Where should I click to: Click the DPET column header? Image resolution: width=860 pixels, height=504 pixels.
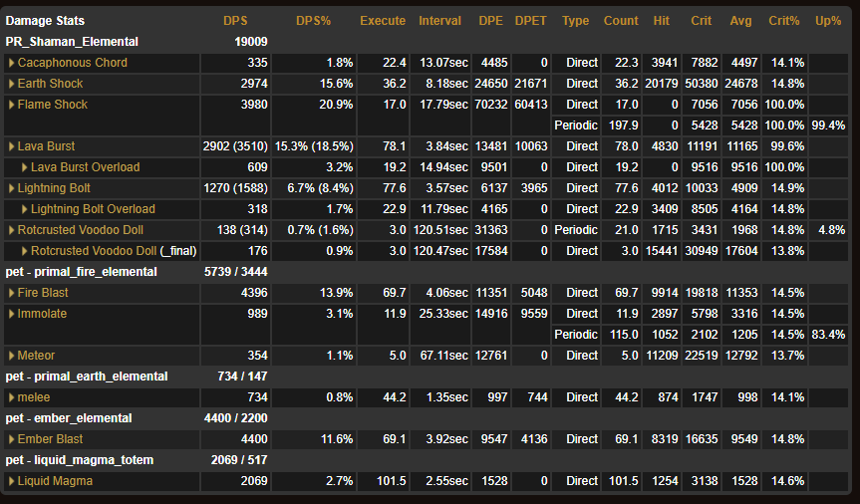pos(530,21)
